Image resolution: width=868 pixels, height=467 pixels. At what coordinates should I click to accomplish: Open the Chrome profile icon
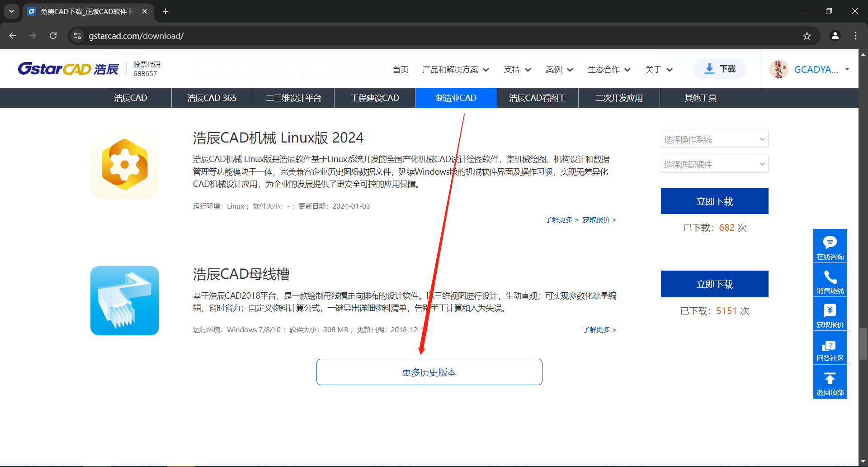click(x=835, y=36)
